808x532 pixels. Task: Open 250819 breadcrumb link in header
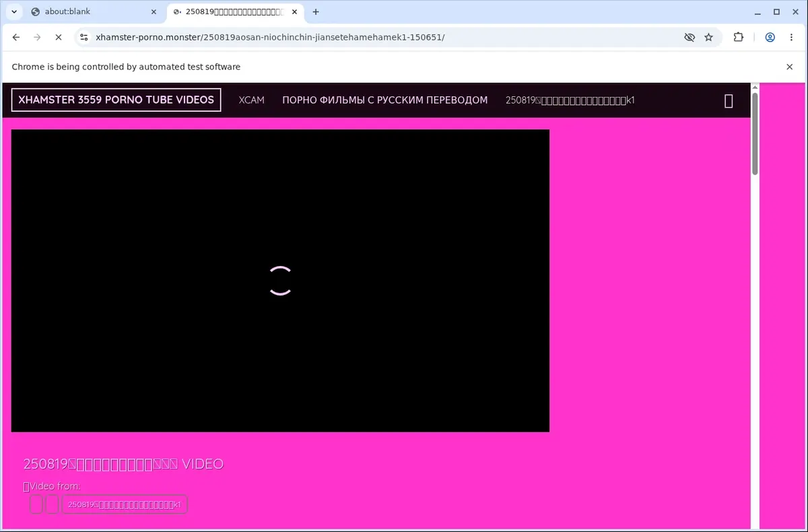pos(570,100)
